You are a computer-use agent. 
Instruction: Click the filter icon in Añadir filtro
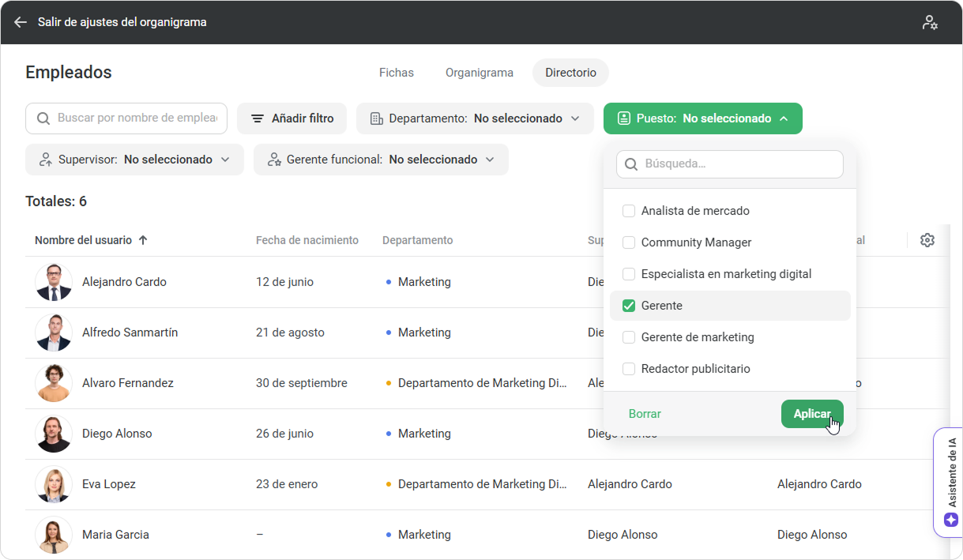[x=258, y=118]
